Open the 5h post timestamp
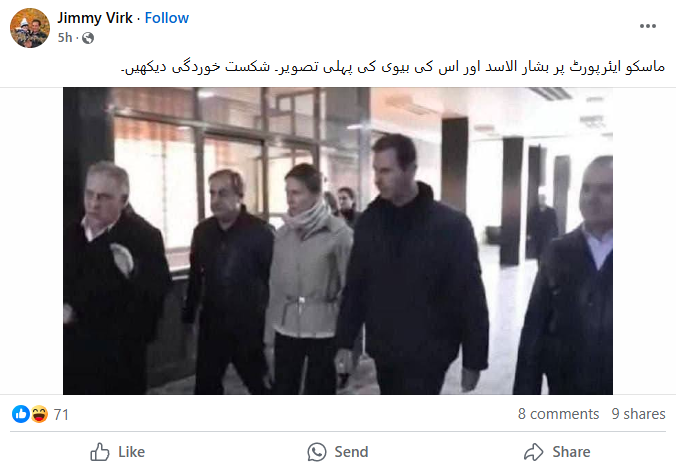 coord(65,38)
